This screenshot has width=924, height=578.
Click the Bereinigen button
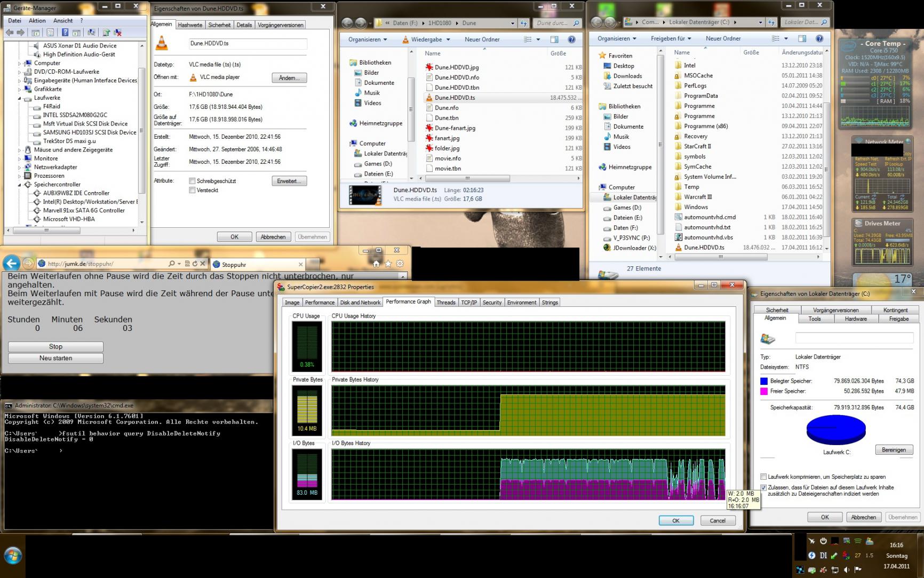[894, 450]
